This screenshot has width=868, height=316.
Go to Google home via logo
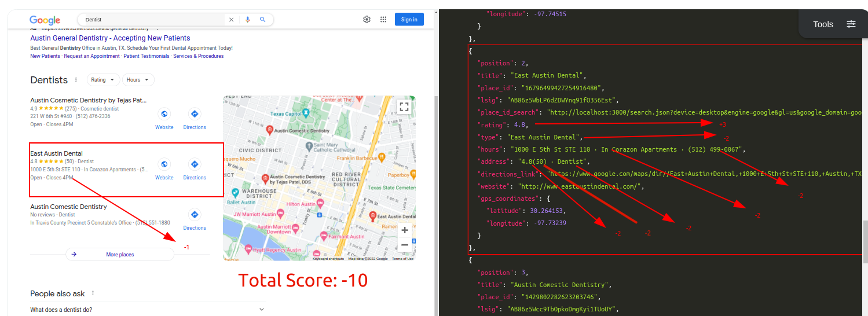[x=45, y=20]
